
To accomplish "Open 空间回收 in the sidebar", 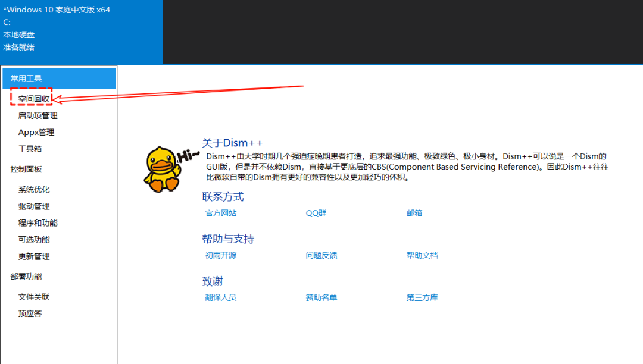I will pos(33,99).
